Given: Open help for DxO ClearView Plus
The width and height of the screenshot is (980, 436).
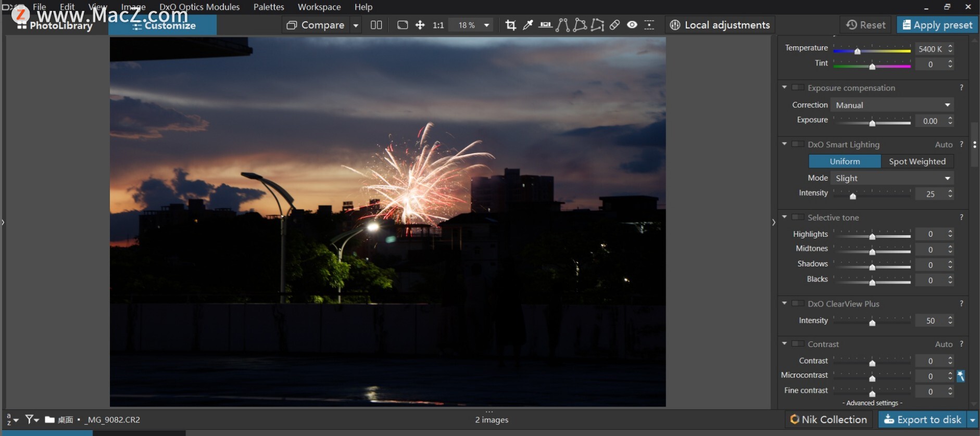Looking at the screenshot, I should 962,303.
